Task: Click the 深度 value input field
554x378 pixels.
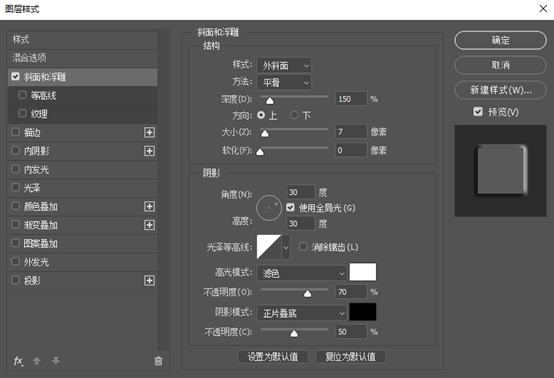Action: click(x=351, y=99)
